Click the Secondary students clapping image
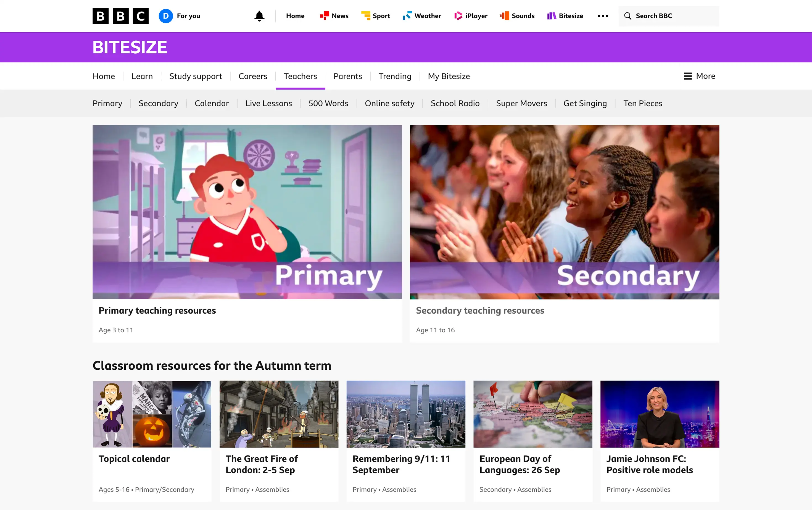This screenshot has width=812, height=510. [565, 212]
